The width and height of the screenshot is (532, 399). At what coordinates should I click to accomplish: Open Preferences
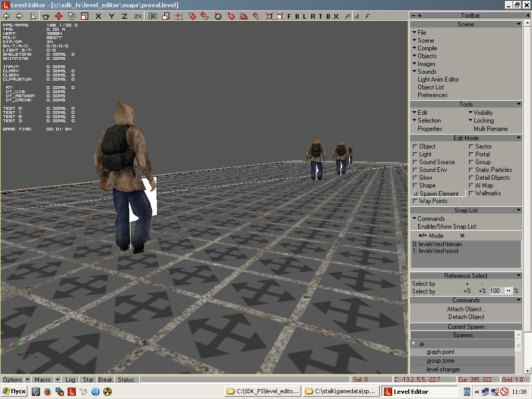[433, 95]
